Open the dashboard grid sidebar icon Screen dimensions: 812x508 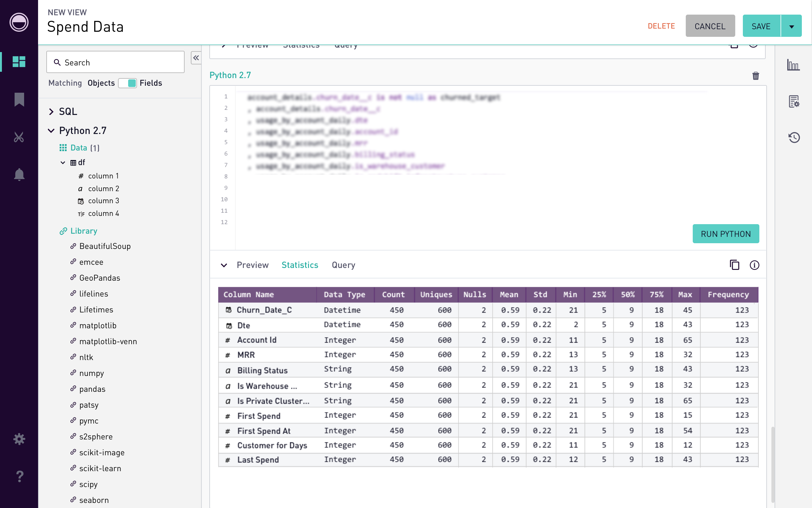tap(19, 62)
